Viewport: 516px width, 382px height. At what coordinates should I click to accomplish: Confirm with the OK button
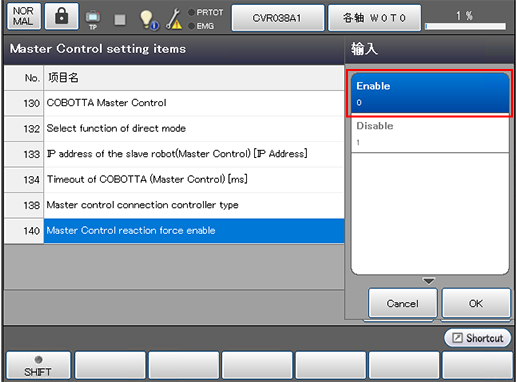point(476,303)
